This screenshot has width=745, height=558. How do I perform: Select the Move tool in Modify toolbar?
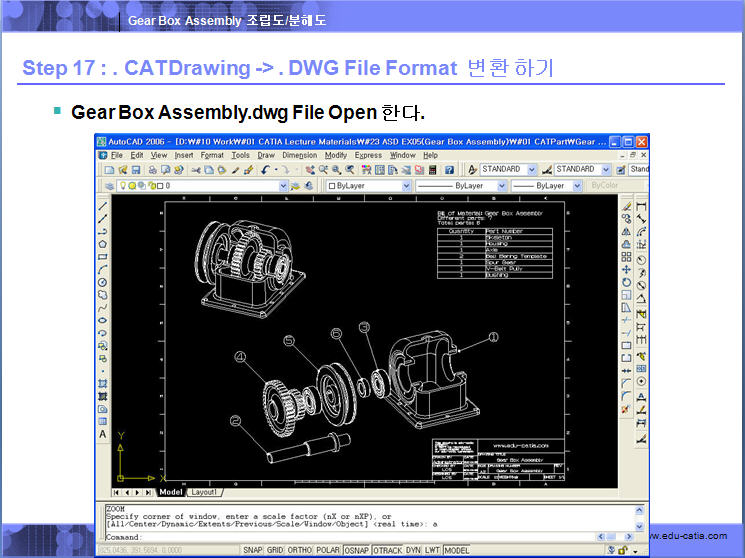pos(627,269)
